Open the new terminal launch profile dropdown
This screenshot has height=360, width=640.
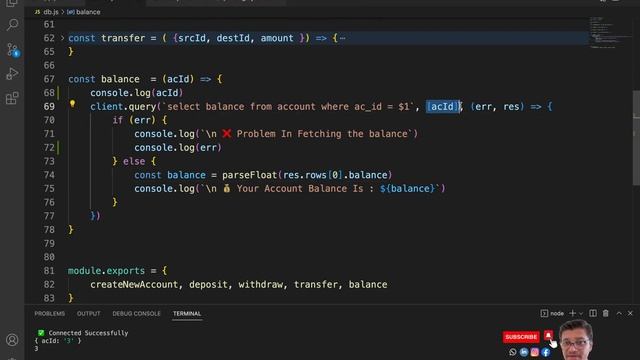[581, 313]
